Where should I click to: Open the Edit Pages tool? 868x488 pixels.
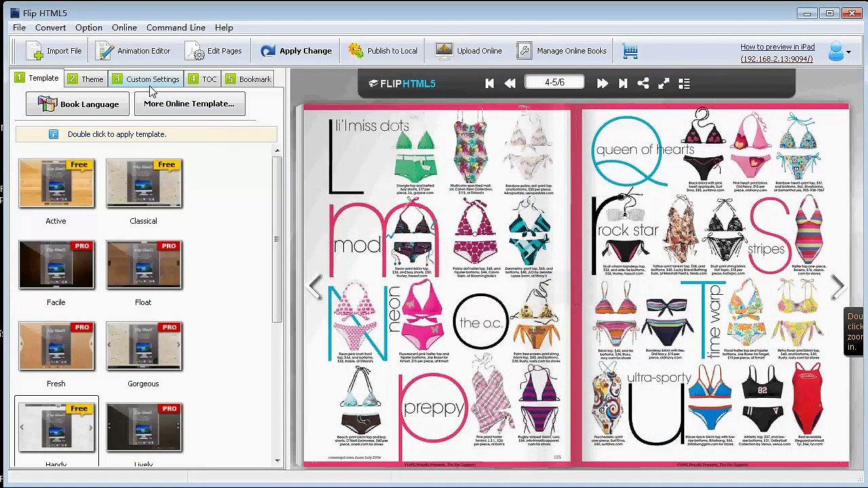click(214, 51)
